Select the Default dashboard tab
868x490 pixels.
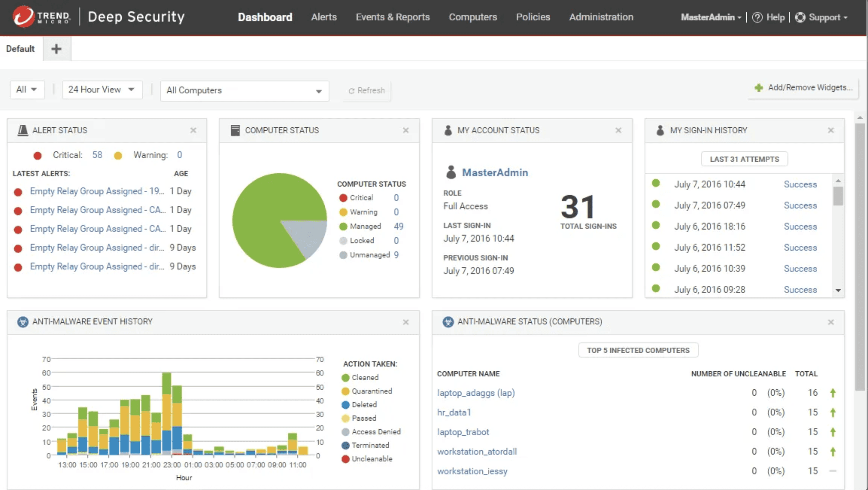pos(20,48)
